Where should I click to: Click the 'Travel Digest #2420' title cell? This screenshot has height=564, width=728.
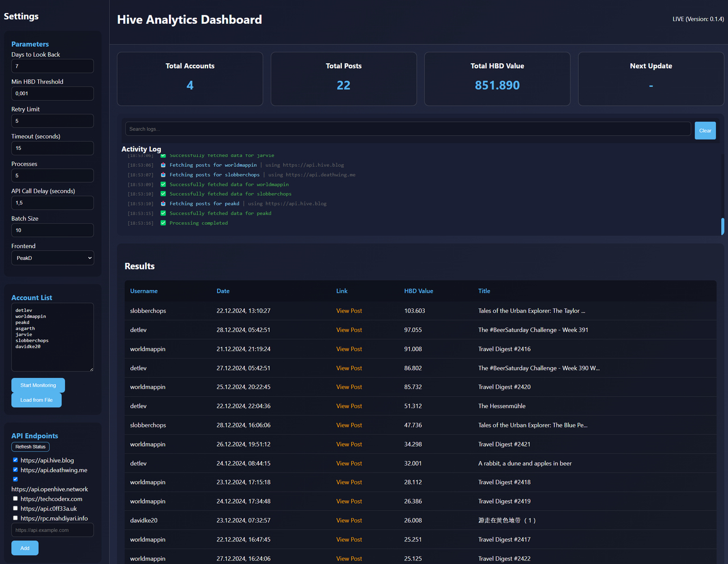tap(504, 387)
